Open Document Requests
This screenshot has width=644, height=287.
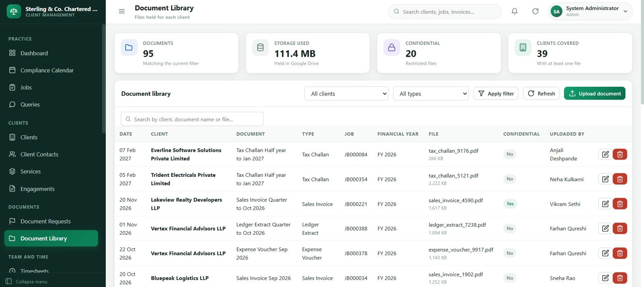[x=51, y=221]
